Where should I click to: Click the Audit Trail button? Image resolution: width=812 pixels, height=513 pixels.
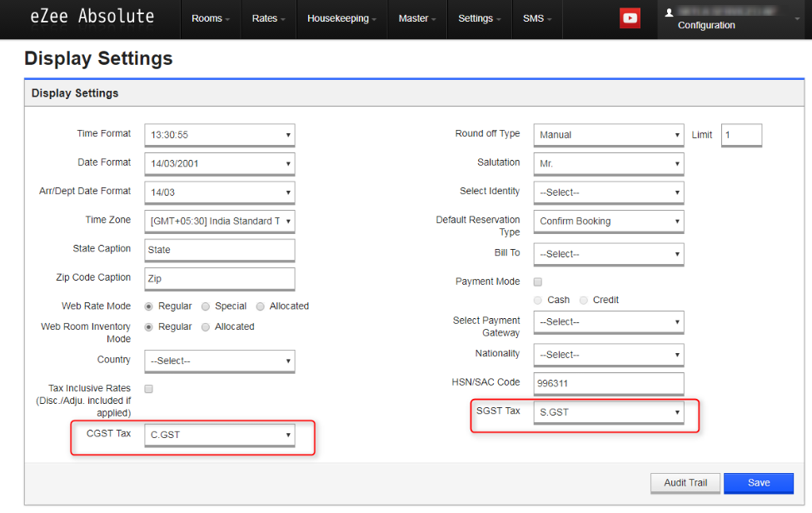point(685,483)
